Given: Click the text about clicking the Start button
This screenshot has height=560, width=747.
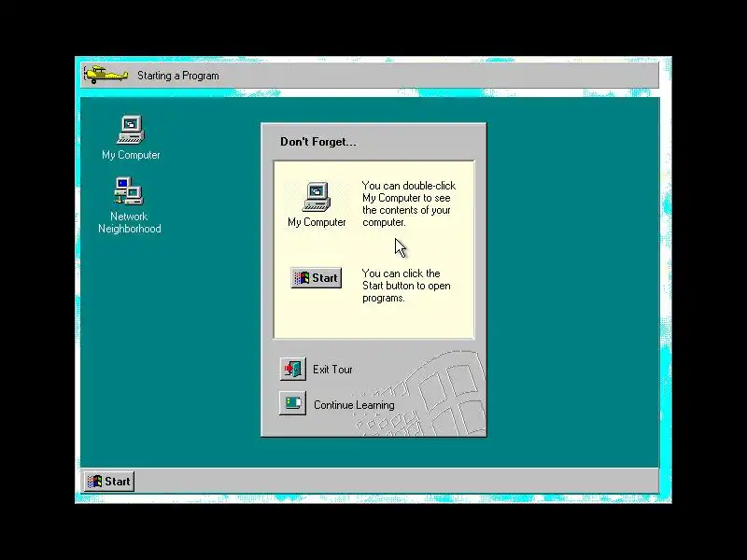Looking at the screenshot, I should coord(406,286).
